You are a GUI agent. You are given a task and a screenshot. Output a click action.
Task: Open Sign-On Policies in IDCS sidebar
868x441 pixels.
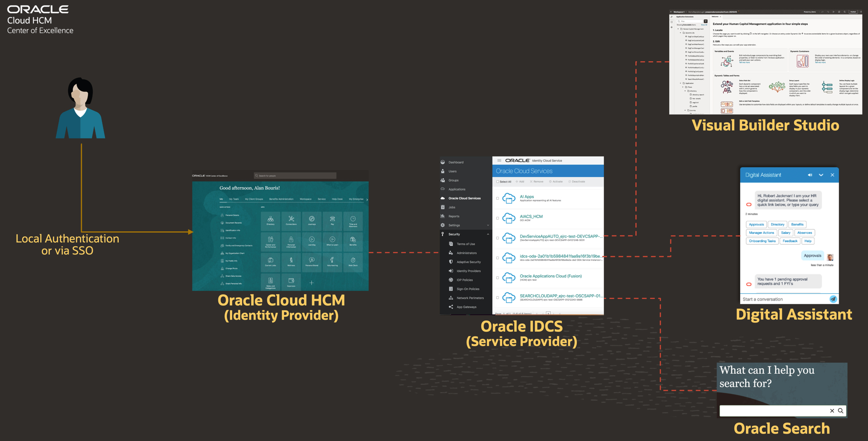tap(468, 289)
